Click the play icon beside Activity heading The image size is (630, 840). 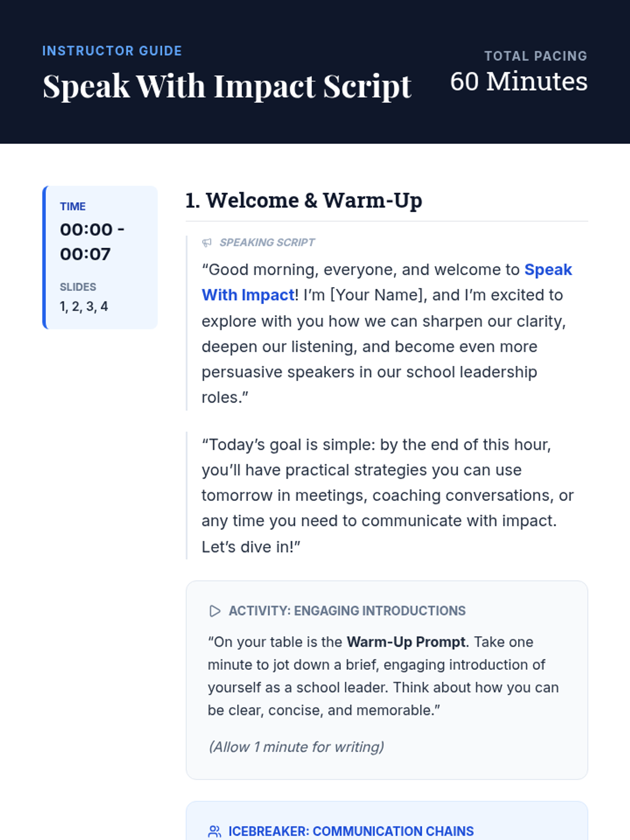click(215, 611)
